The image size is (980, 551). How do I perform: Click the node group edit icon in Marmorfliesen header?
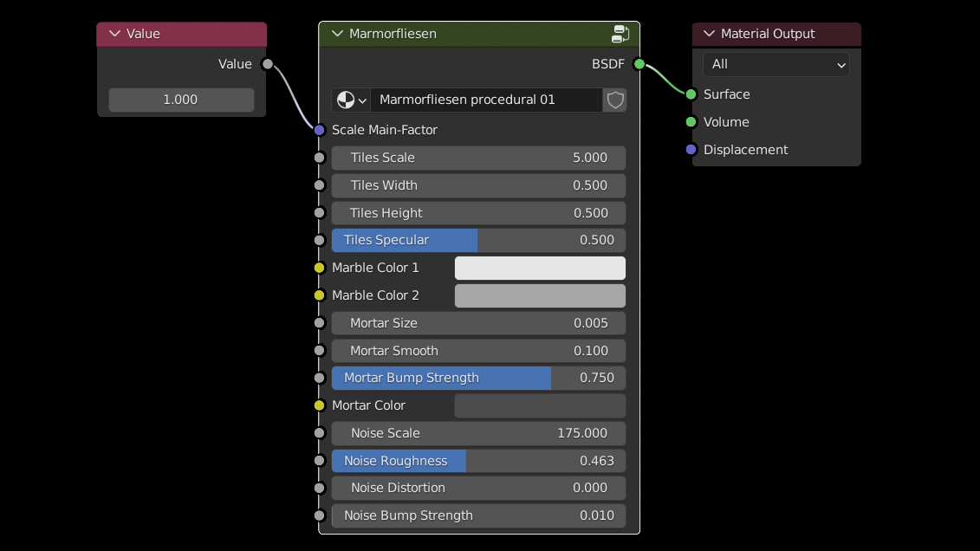tap(620, 34)
